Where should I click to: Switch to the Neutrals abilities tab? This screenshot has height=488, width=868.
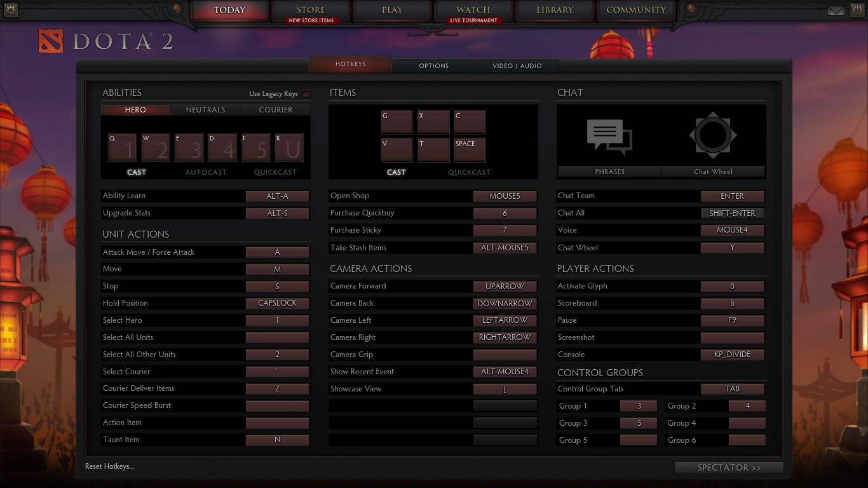pyautogui.click(x=205, y=110)
